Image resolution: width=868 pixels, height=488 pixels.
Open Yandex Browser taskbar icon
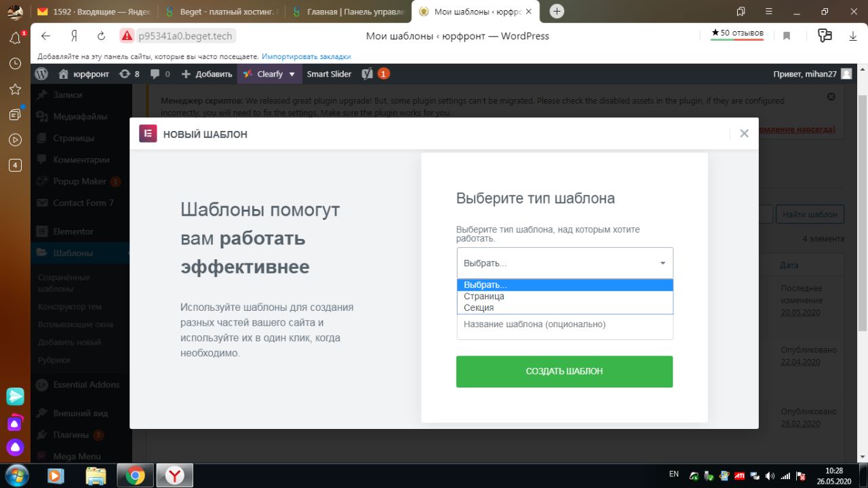175,475
